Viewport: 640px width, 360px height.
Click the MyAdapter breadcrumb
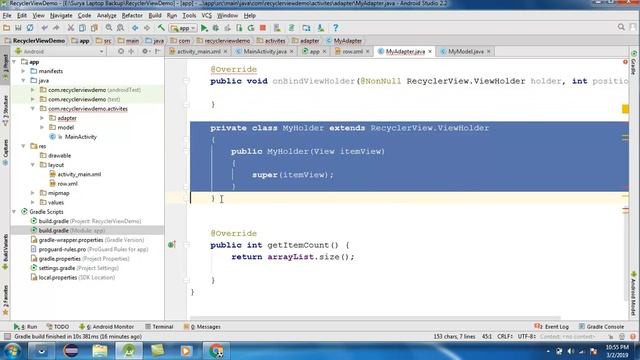click(x=344, y=41)
